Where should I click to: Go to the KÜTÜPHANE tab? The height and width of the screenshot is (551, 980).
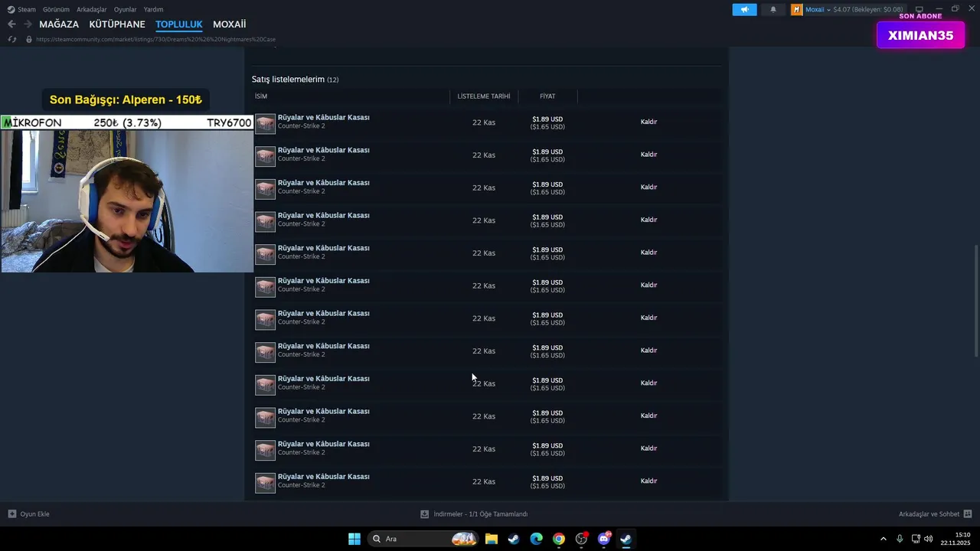117,24
